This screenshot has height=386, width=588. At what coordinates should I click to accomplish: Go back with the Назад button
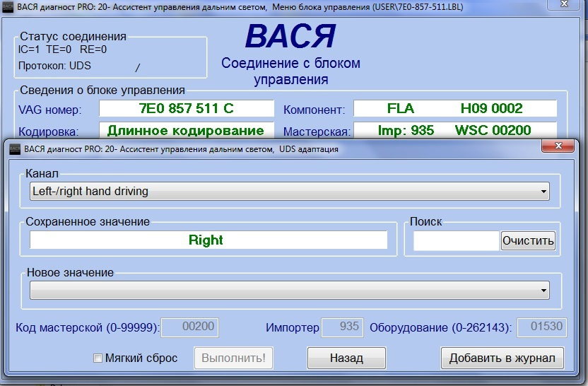(x=346, y=358)
